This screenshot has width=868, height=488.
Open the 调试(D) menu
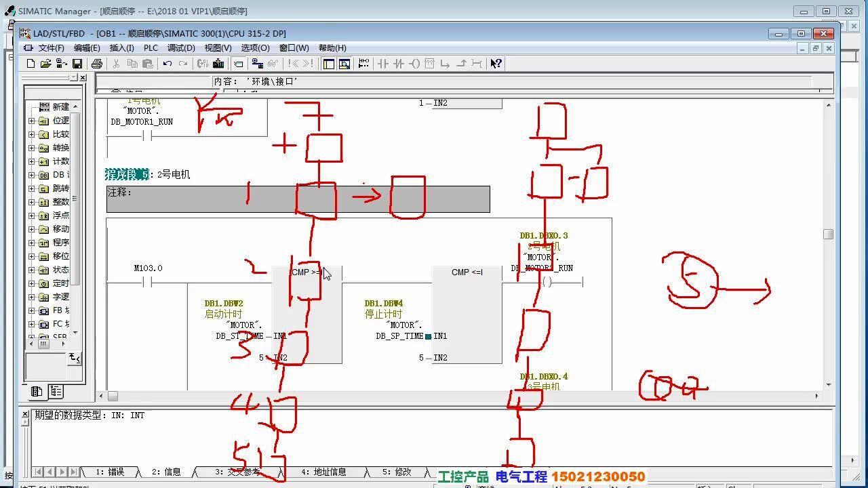tap(181, 48)
